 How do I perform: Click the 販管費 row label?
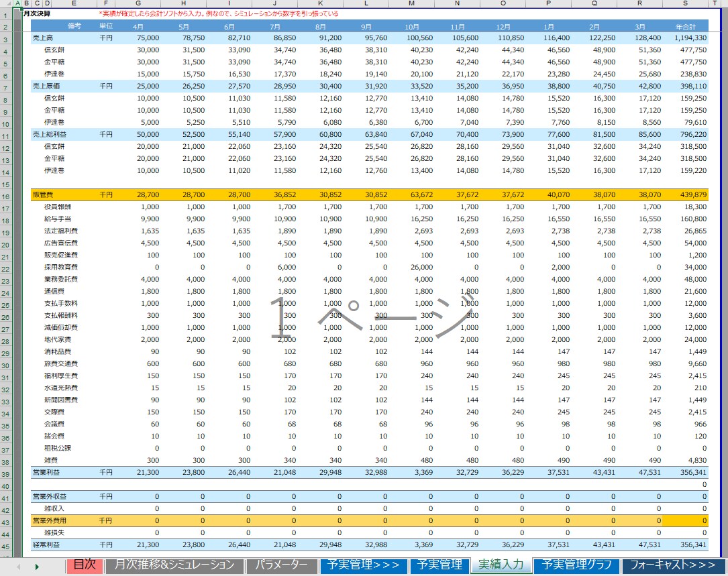click(43, 195)
